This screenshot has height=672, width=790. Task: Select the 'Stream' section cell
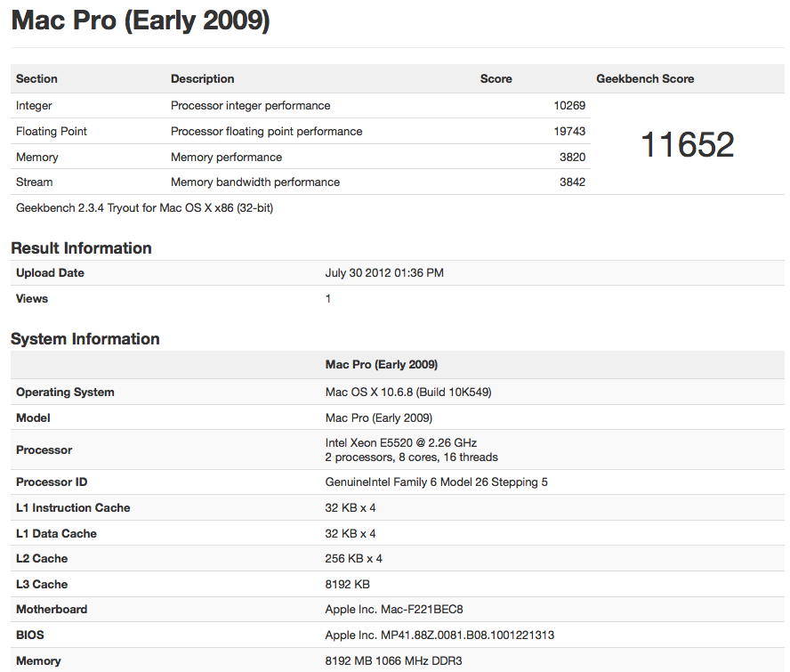click(35, 182)
